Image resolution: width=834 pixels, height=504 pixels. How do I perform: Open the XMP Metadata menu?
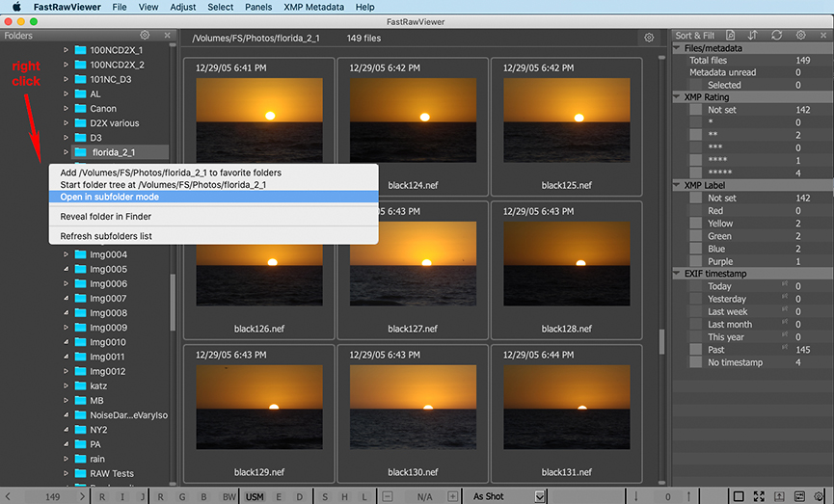click(313, 7)
